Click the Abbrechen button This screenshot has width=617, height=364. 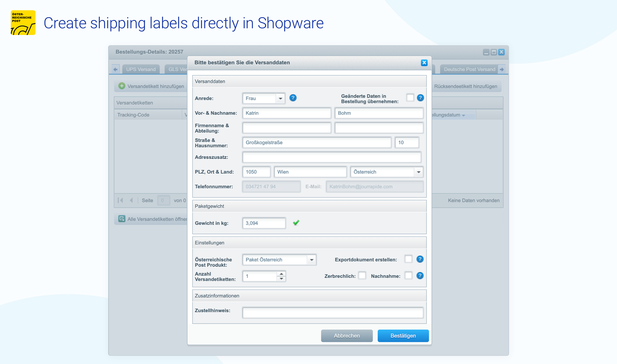347,336
